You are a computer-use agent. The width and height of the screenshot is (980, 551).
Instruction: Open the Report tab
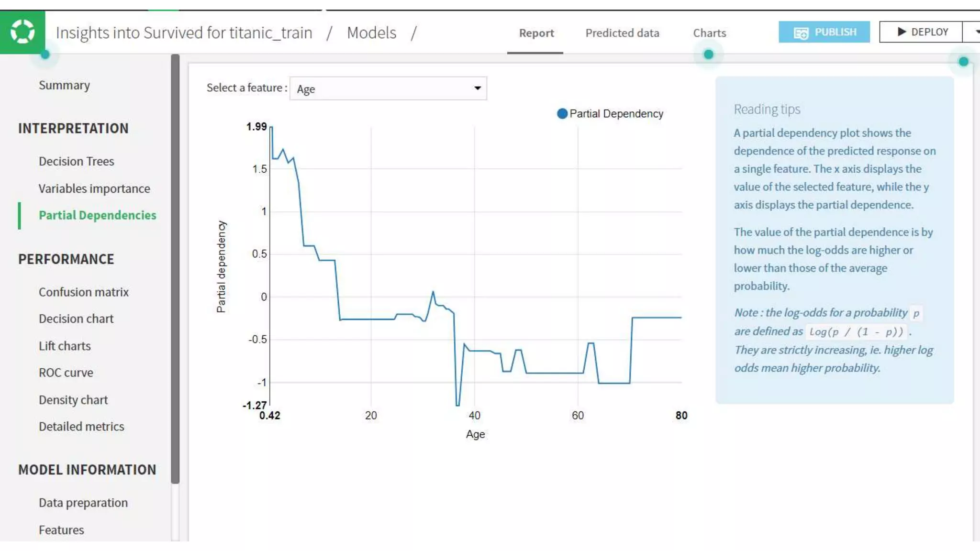tap(536, 33)
